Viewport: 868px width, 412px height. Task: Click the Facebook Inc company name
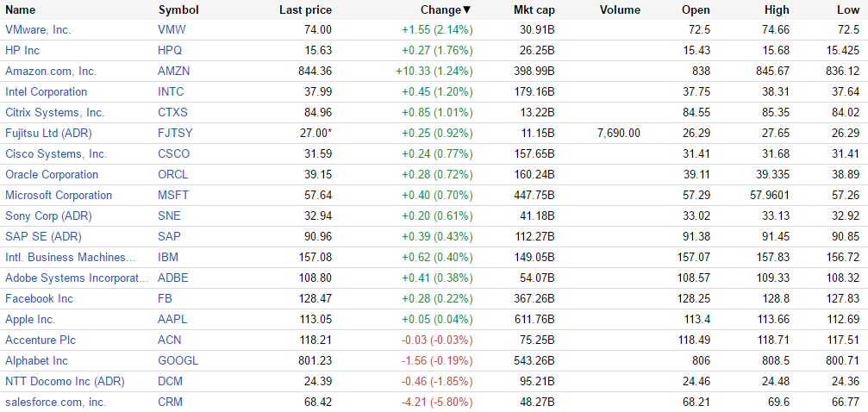[39, 298]
